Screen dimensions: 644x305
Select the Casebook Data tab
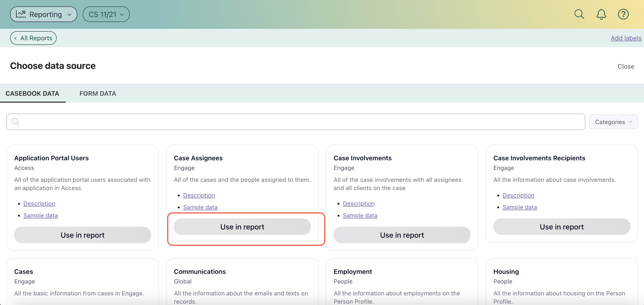pyautogui.click(x=33, y=93)
